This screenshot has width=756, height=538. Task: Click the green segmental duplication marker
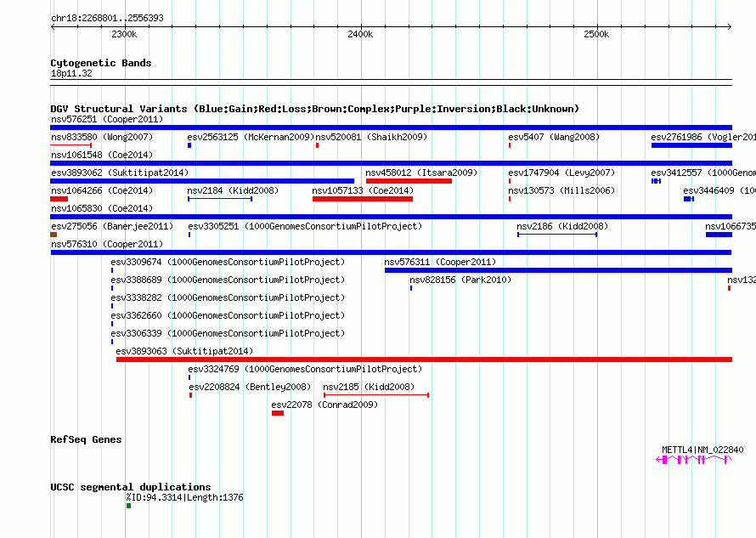[x=129, y=506]
